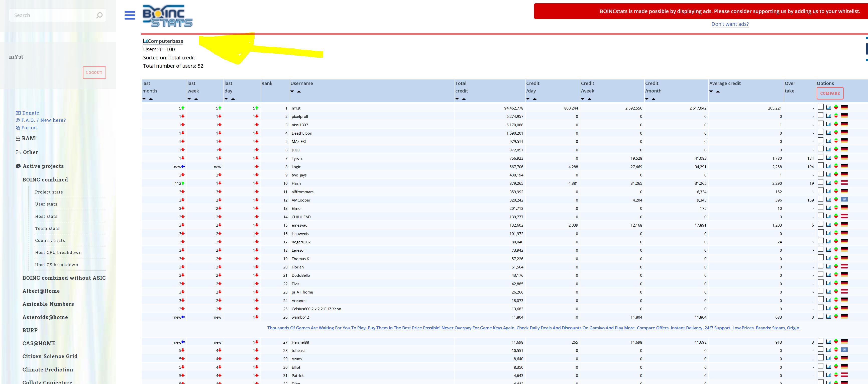Sort Username column ascending
The image size is (868, 384).
pos(299,92)
